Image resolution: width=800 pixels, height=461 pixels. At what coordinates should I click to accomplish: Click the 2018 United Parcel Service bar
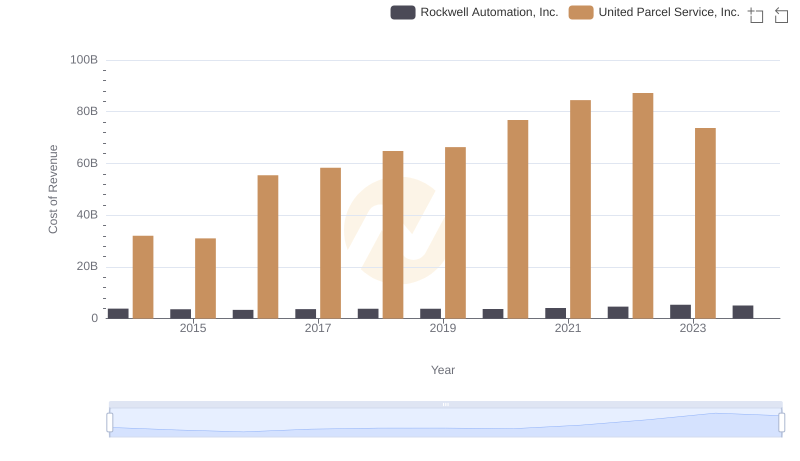tap(393, 235)
